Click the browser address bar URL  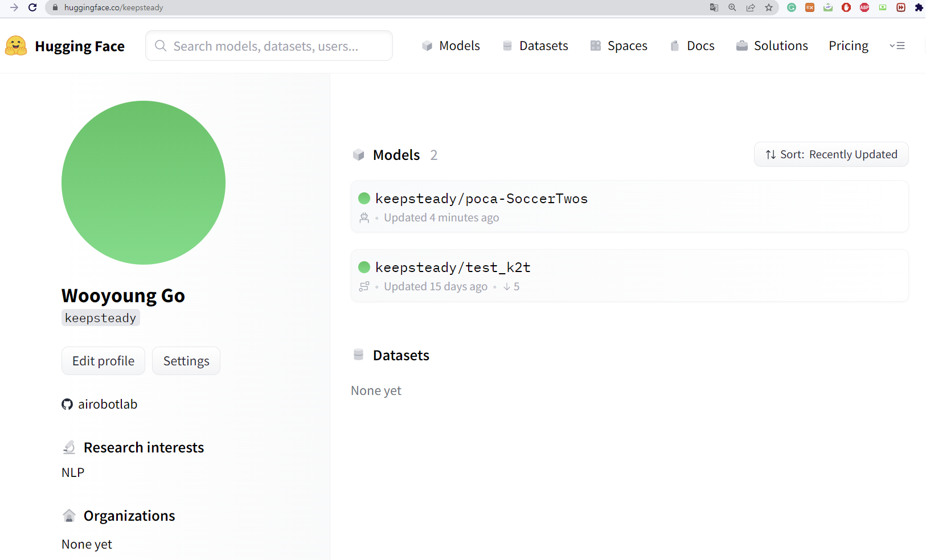point(114,7)
